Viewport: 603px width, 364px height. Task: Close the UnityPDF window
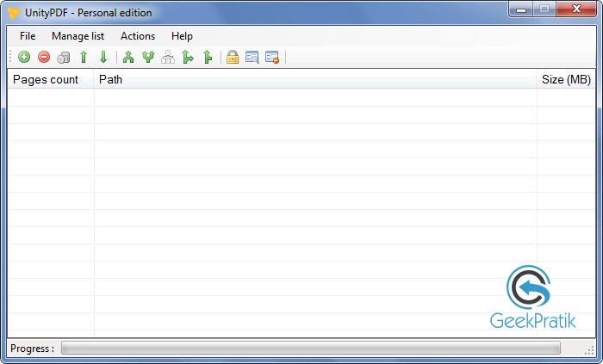[x=576, y=9]
